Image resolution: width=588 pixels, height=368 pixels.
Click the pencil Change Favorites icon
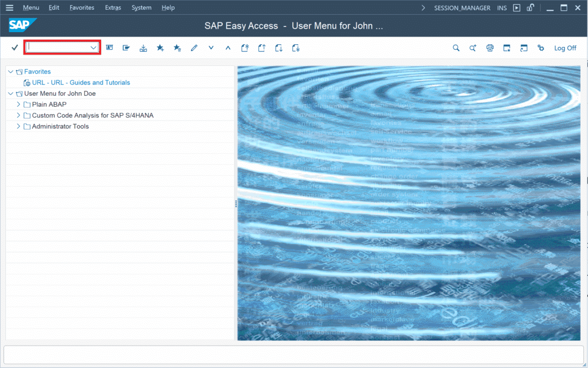194,48
